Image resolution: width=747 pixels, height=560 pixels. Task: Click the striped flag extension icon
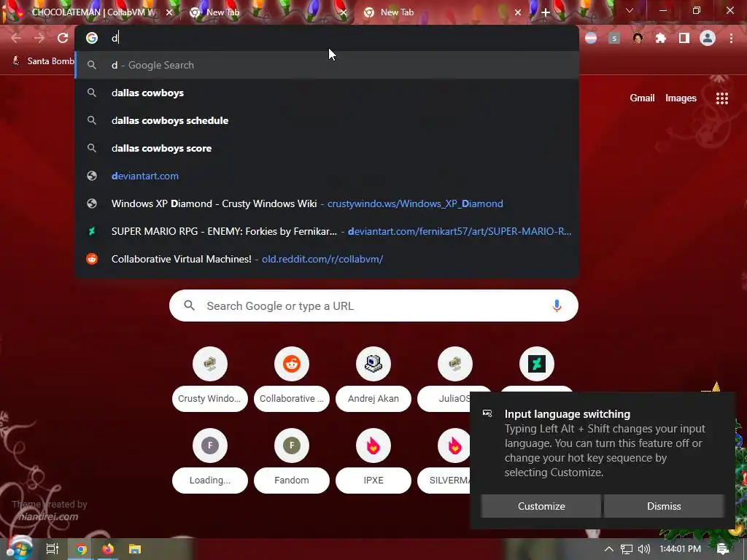coord(591,38)
